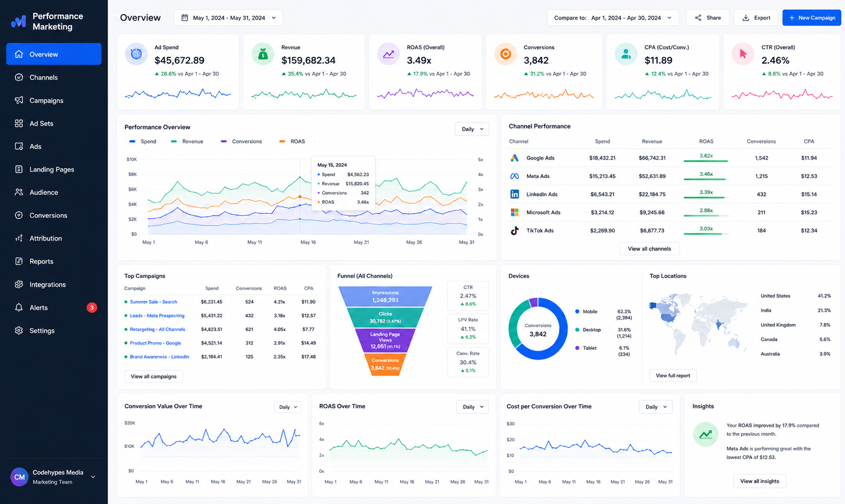Click the Attribution sidebar icon
Screen dimensions: 845x504
click(19, 238)
